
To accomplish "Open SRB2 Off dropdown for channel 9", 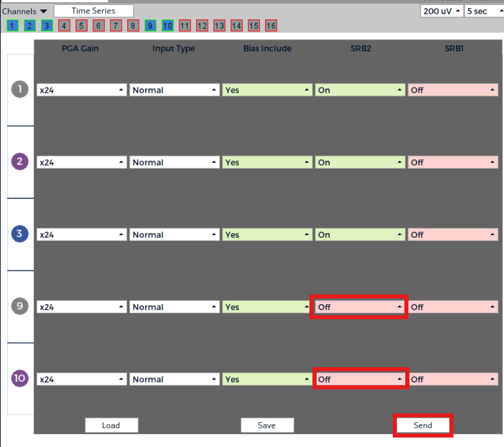I will click(360, 307).
